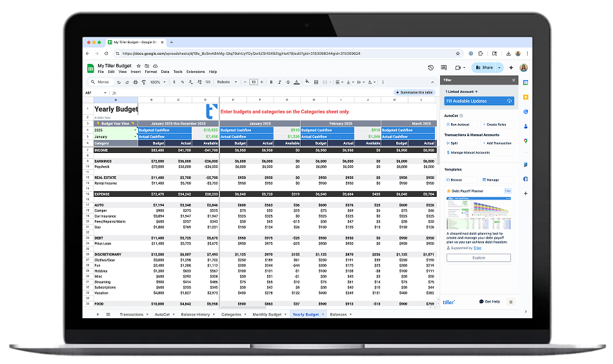The width and height of the screenshot is (613, 364).
Task: Toggle bold formatting in the toolbar
Action: point(271,82)
